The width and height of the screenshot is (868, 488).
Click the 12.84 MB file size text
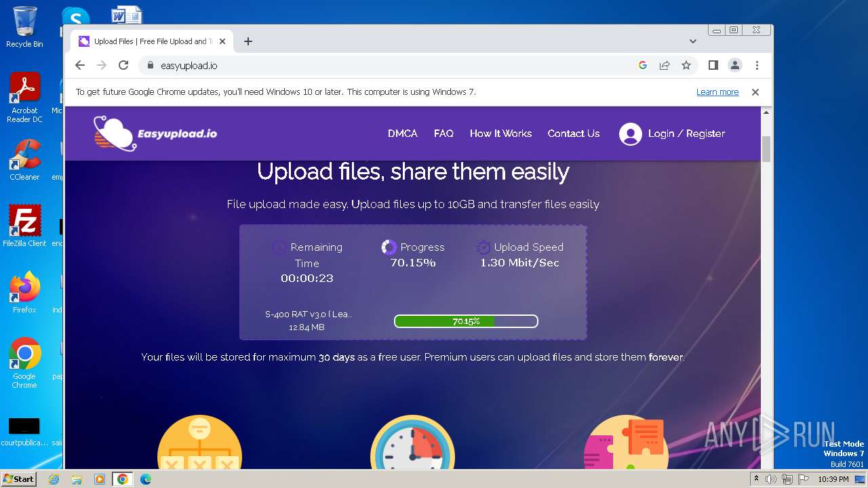pos(307,327)
